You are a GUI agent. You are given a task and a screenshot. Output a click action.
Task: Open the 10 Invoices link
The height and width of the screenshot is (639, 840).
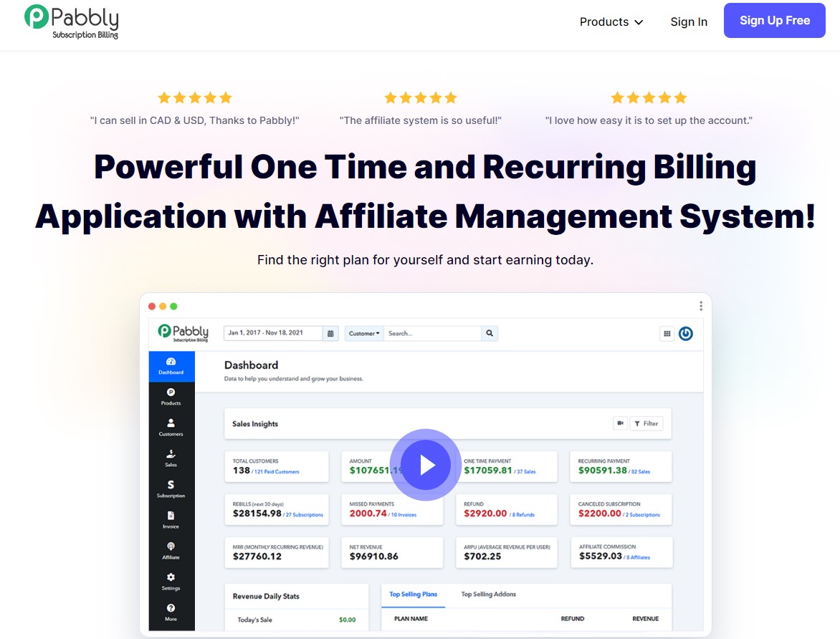404,515
